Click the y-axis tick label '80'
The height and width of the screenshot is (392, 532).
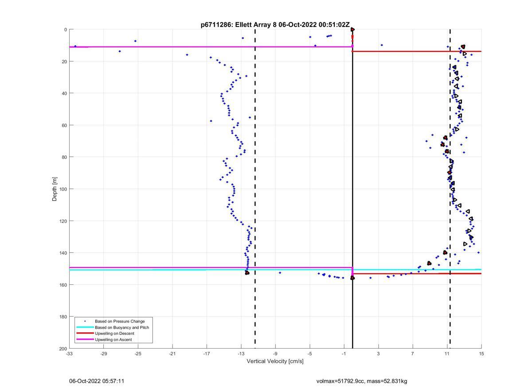(x=64, y=157)
